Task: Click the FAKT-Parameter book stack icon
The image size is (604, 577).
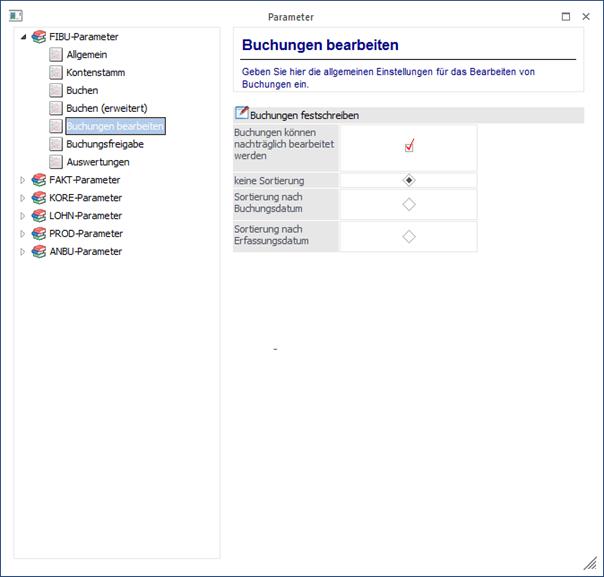Action: click(39, 180)
